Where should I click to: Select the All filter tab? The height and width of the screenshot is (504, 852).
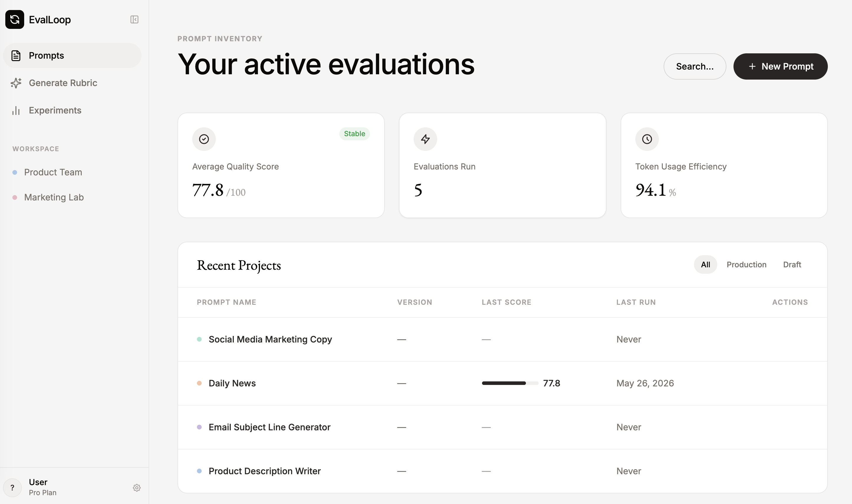(705, 265)
